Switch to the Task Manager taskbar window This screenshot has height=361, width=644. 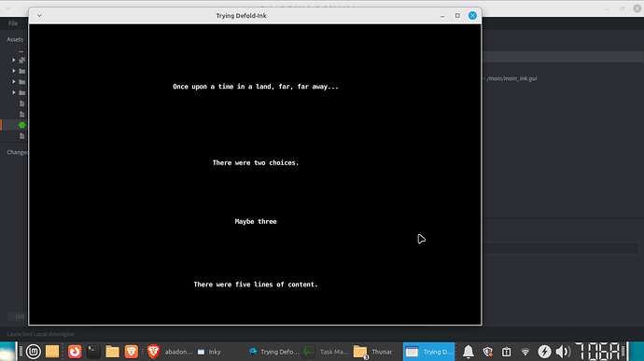coord(326,352)
